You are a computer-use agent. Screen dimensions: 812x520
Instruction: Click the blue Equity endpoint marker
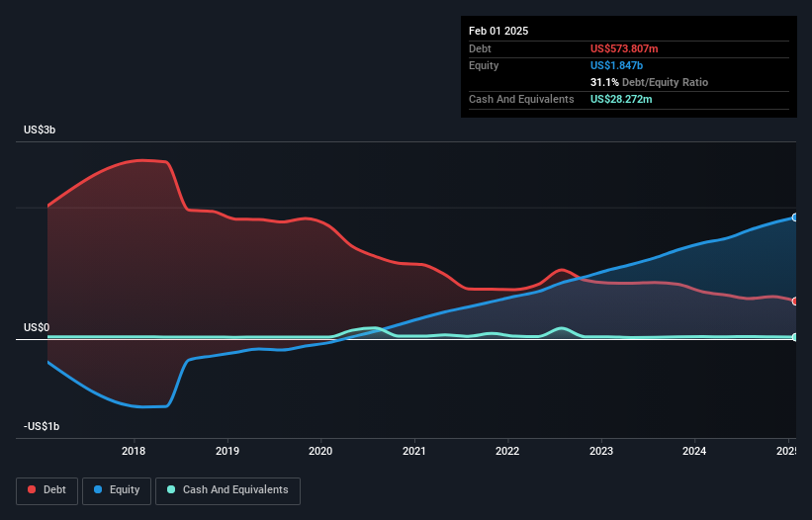(x=795, y=217)
